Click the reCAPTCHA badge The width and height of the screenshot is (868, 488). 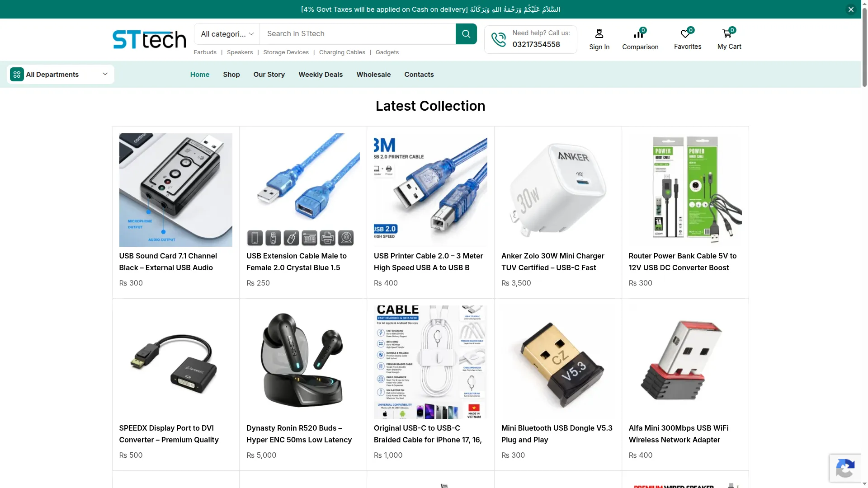click(845, 468)
